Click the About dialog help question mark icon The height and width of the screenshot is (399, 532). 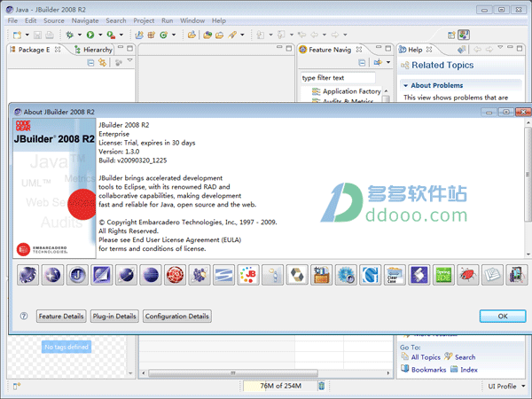pyautogui.click(x=24, y=317)
